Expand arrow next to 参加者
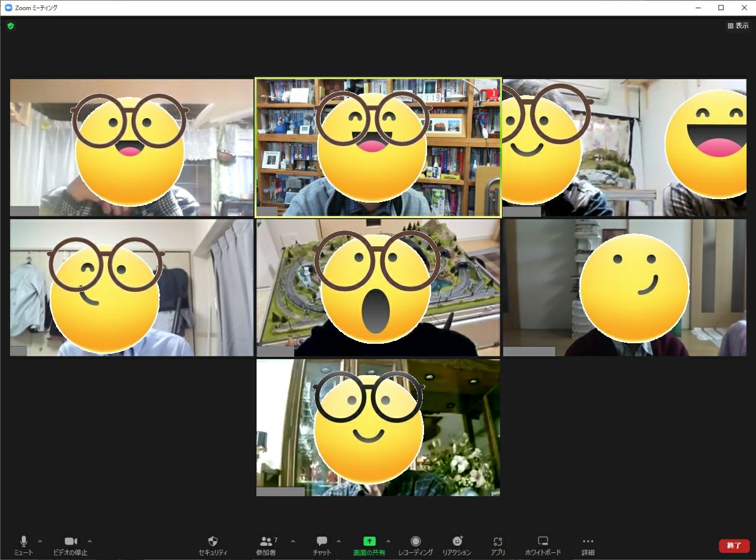 click(x=293, y=541)
